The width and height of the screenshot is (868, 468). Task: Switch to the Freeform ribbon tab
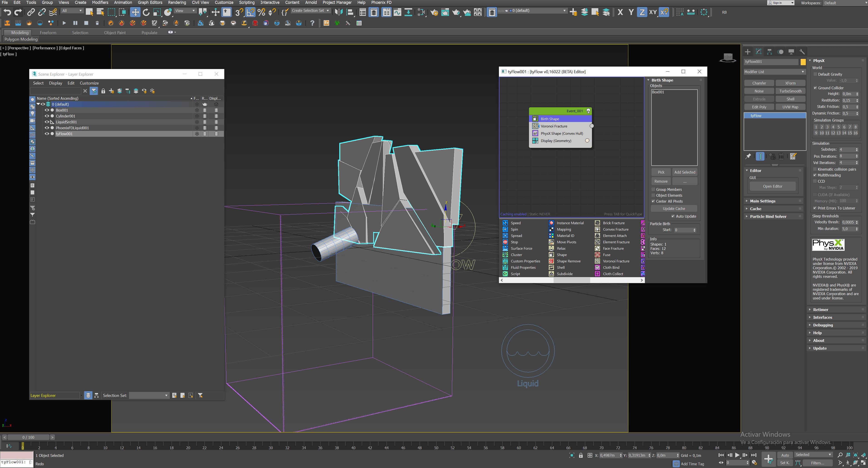coord(48,33)
